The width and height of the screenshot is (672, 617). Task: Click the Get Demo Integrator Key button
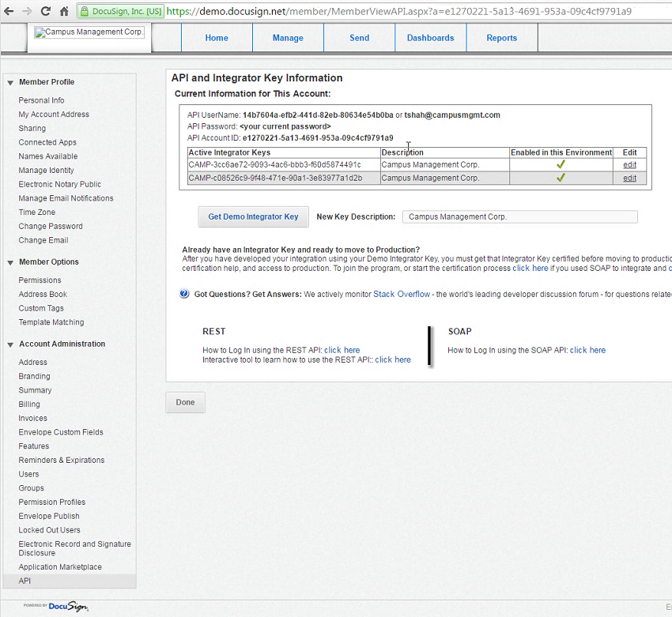point(253,216)
